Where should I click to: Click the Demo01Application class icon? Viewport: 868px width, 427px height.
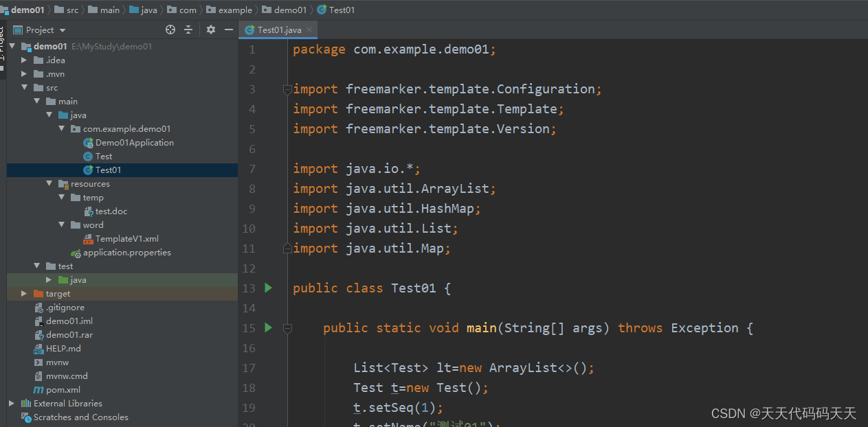click(89, 142)
